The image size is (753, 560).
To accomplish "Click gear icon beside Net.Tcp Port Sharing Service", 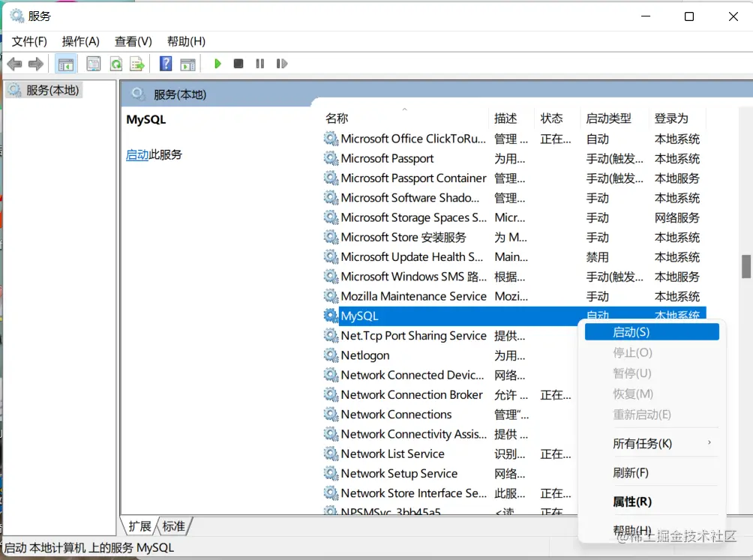I will point(331,335).
